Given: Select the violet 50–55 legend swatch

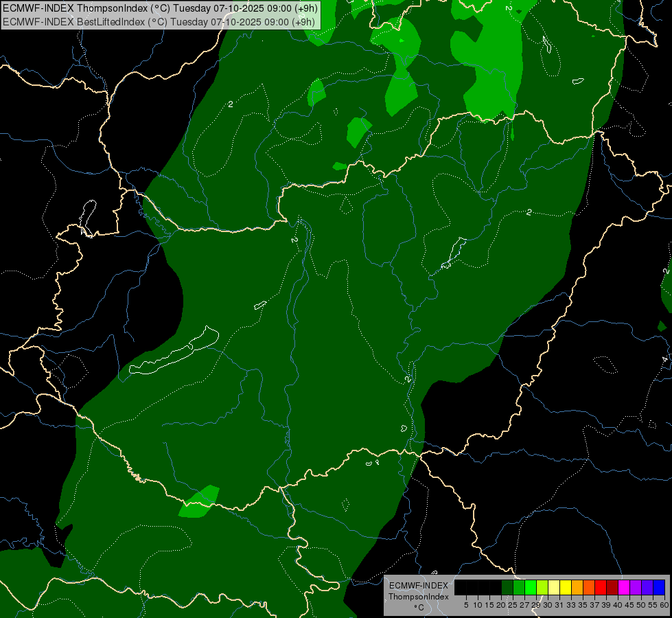Looking at the screenshot, I should pyautogui.click(x=647, y=587).
